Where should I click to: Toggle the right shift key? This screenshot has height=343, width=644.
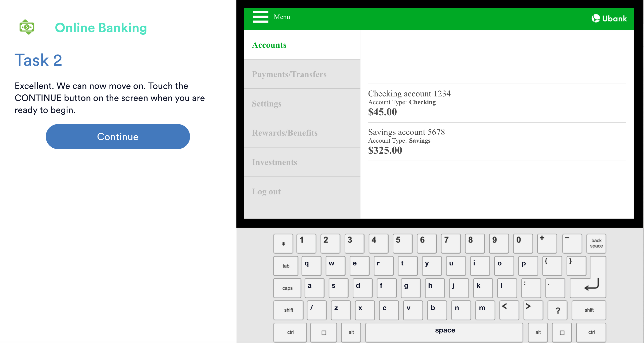pos(589,310)
